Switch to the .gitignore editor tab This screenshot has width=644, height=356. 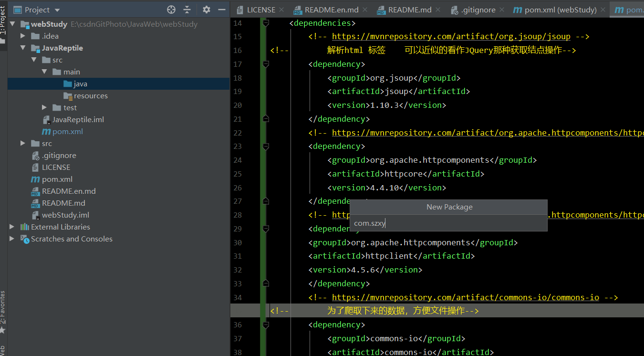478,10
